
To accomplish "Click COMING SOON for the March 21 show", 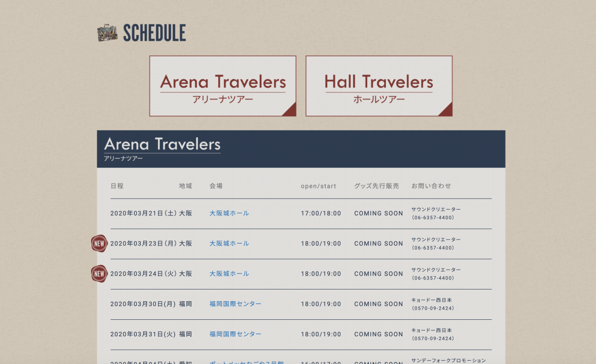I will [378, 213].
